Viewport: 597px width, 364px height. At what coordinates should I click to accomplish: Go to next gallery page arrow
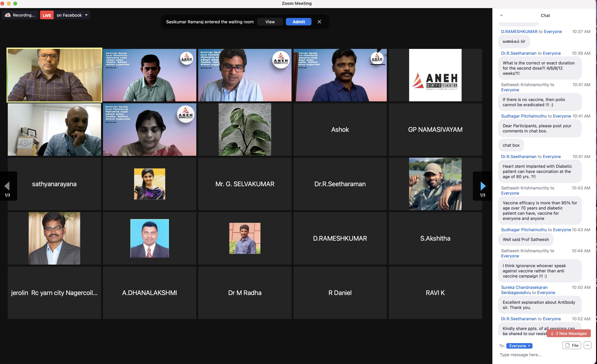483,186
